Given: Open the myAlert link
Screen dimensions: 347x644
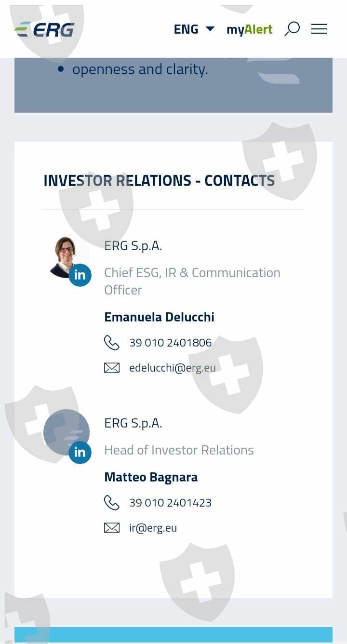Looking at the screenshot, I should tap(249, 29).
